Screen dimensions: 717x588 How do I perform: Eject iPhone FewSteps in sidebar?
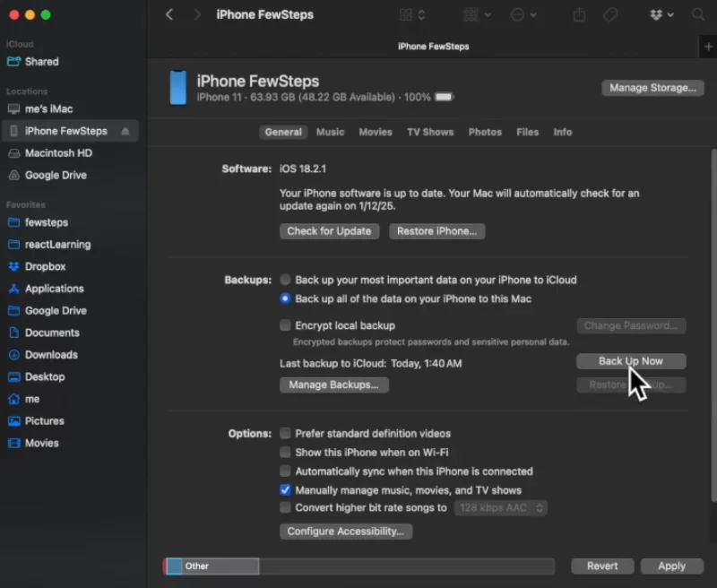click(x=125, y=131)
